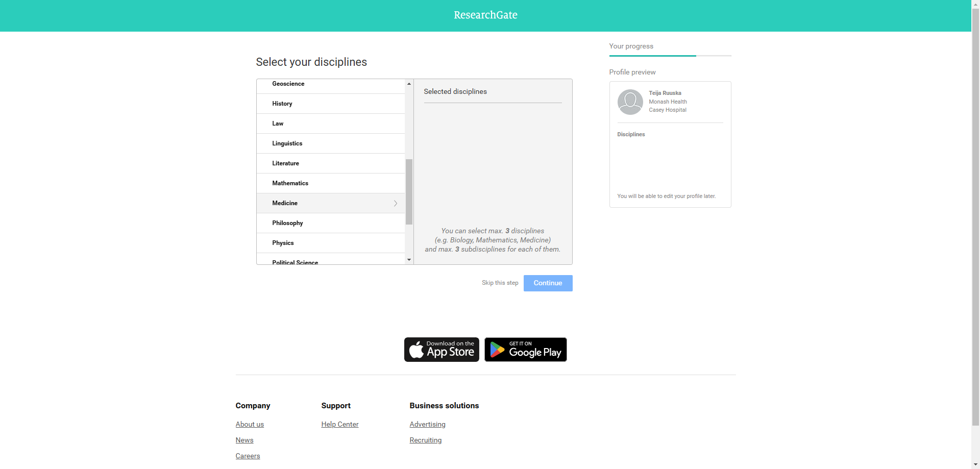Viewport: 980px width, 469px height.
Task: Open the Help Center link
Action: point(340,424)
